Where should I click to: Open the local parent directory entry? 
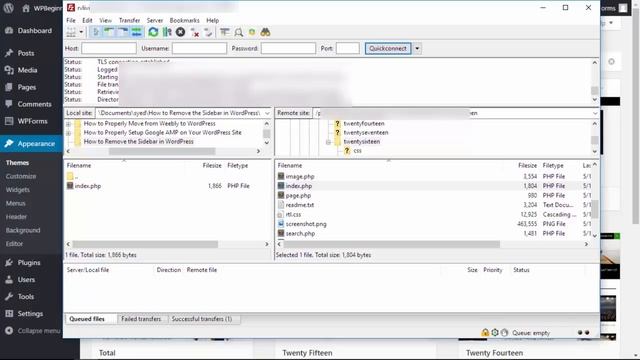coord(72,176)
